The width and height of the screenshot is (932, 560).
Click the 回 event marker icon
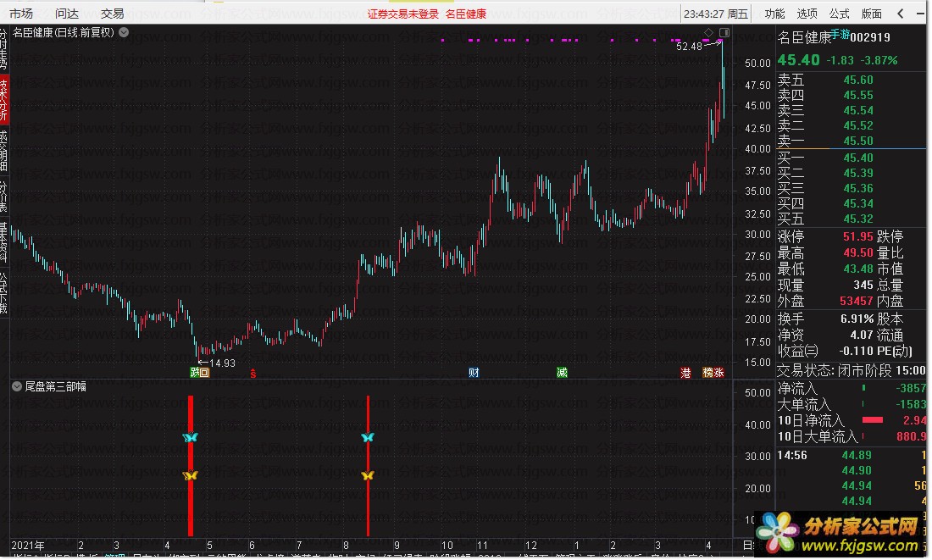tap(204, 373)
